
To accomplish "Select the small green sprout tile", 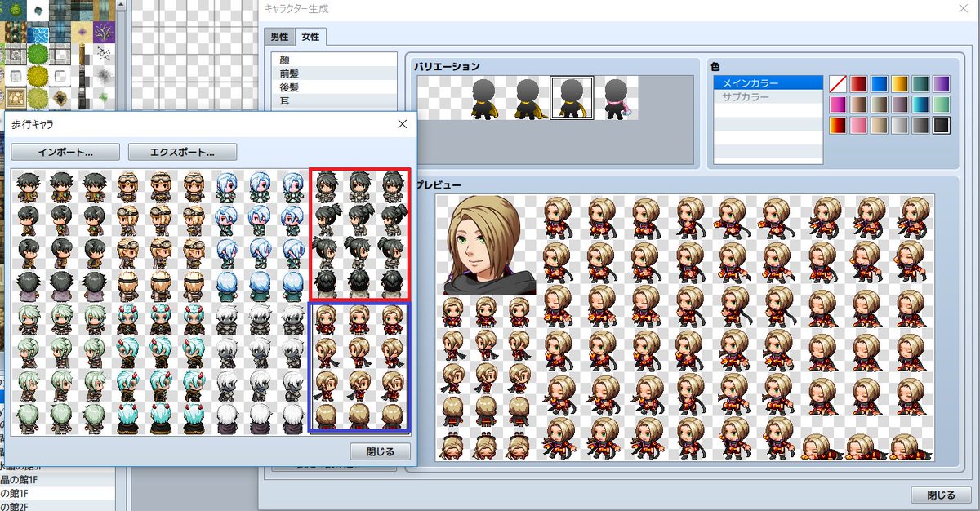I will [x=104, y=99].
